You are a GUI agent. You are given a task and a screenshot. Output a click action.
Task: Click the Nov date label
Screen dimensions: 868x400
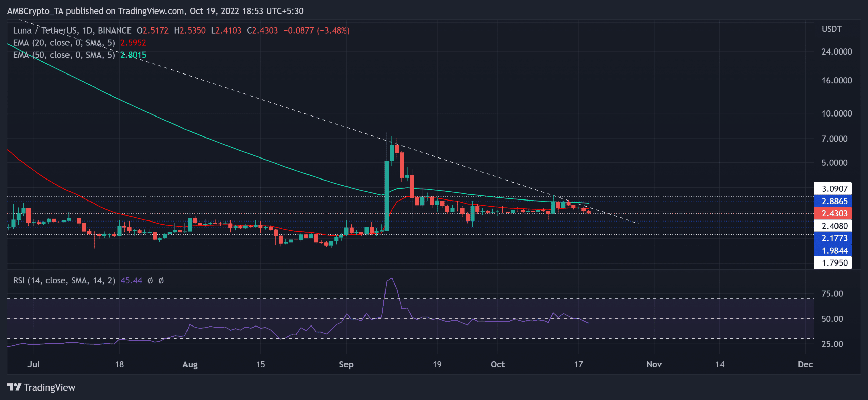tap(654, 365)
